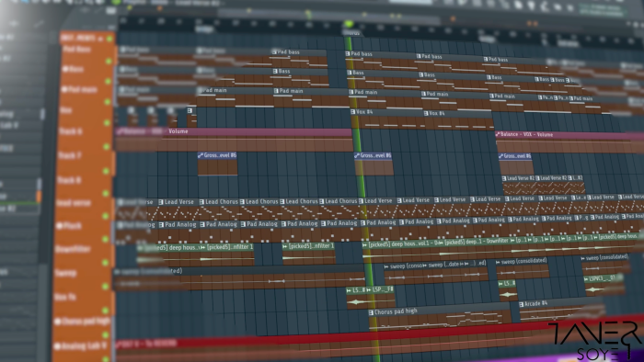Select the Gross..evel #6 clip under the playhead
Screen dimensions: 644x362
(x=374, y=164)
